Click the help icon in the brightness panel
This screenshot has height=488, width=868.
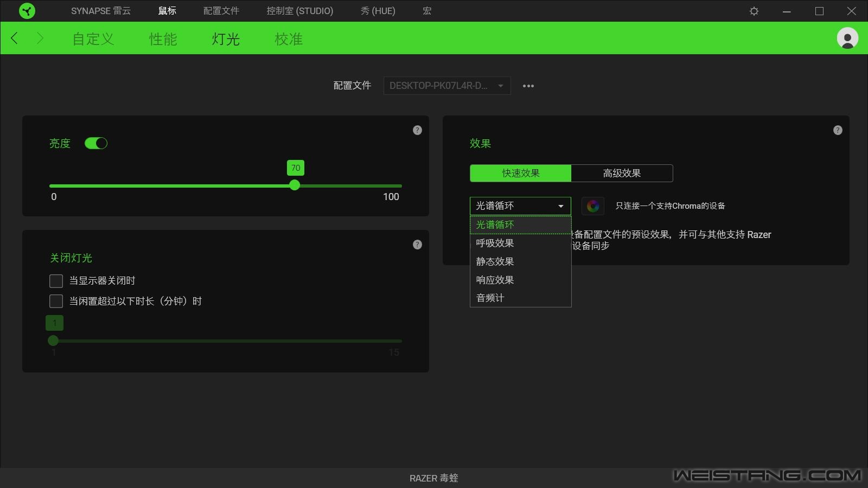coord(417,130)
